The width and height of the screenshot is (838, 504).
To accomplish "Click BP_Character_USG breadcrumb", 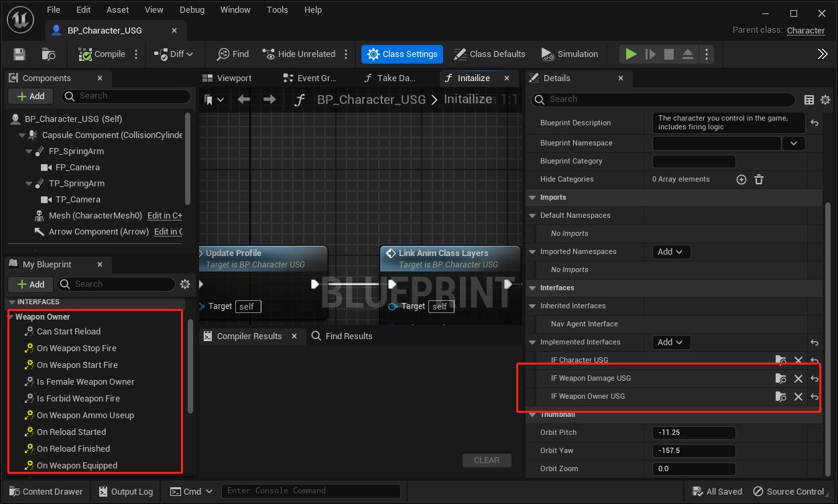I will [371, 99].
